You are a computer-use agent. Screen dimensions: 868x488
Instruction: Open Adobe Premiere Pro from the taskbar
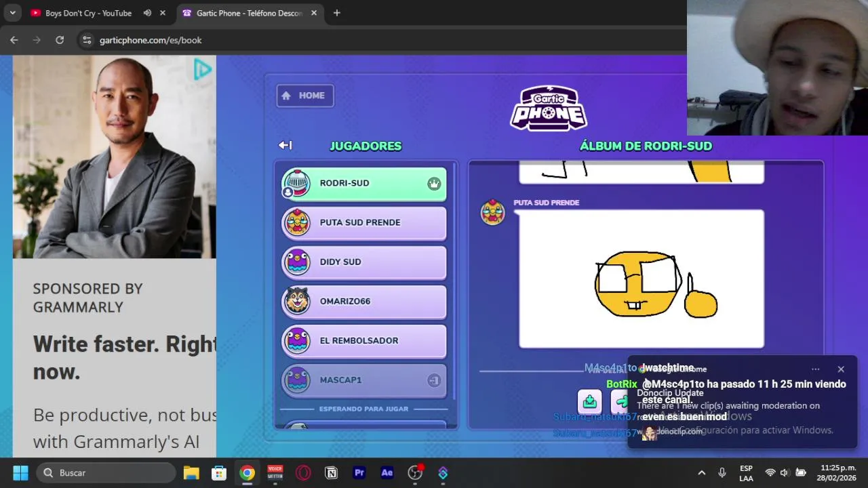click(x=359, y=472)
